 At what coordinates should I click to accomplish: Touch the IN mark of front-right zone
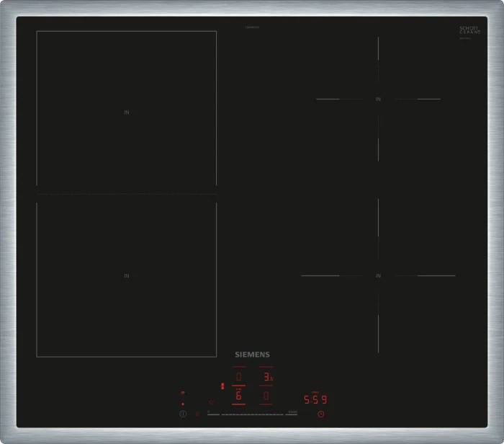[378, 276]
